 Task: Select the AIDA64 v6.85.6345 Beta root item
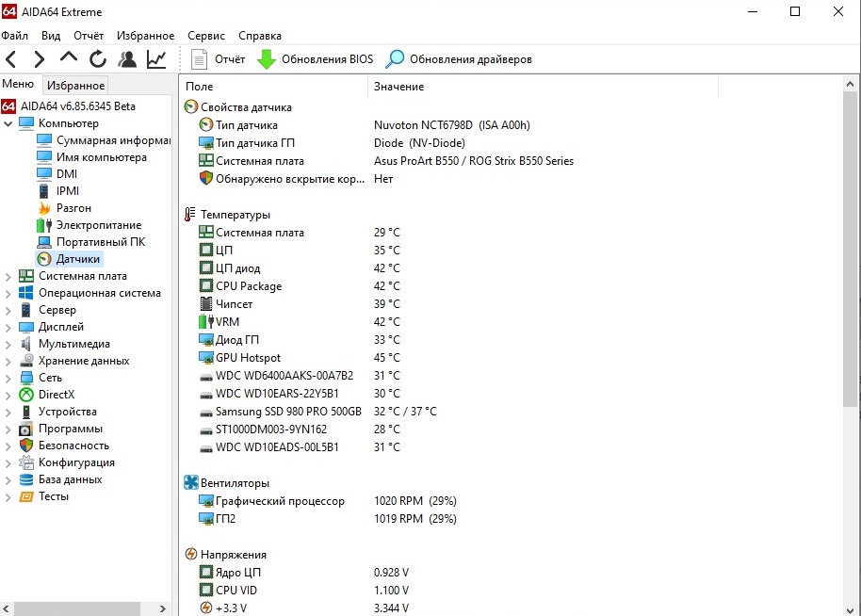[x=69, y=105]
